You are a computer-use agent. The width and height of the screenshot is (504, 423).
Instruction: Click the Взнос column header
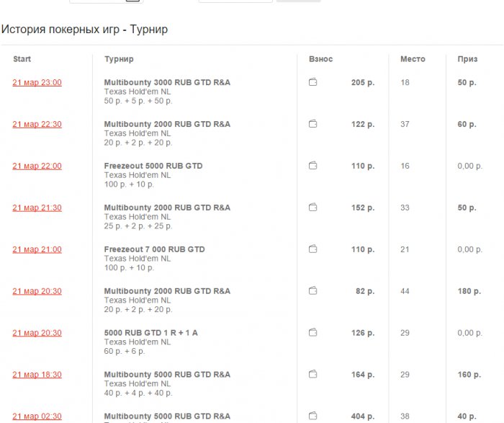(320, 59)
